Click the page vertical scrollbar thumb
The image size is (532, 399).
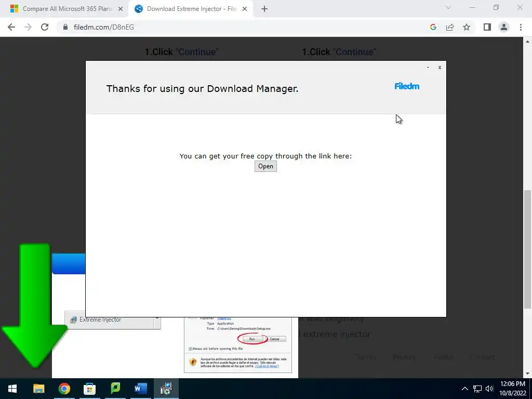[x=527, y=249]
